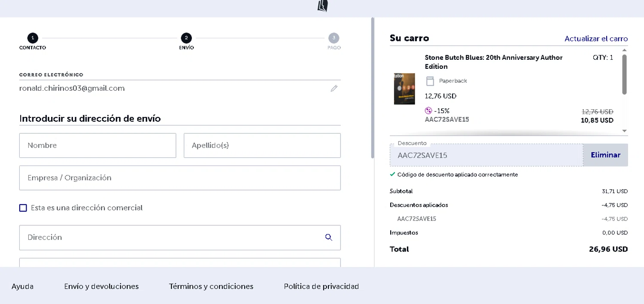
Task: Click the Stone Butch Blues cover thumbnail
Action: click(x=404, y=89)
